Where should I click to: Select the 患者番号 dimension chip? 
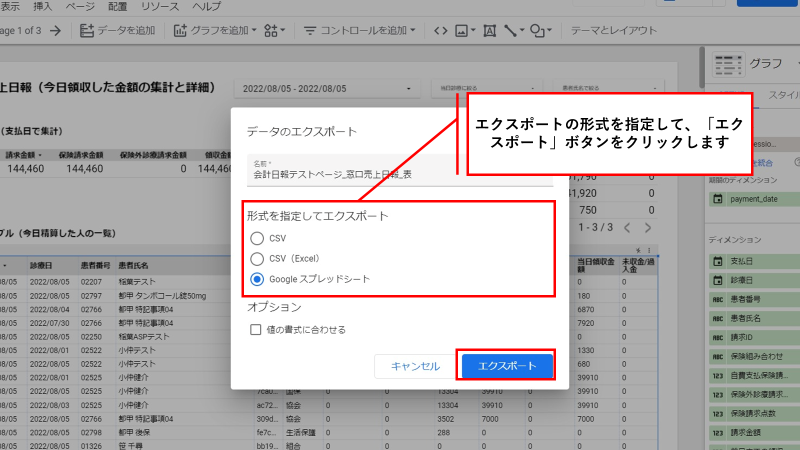click(x=754, y=299)
